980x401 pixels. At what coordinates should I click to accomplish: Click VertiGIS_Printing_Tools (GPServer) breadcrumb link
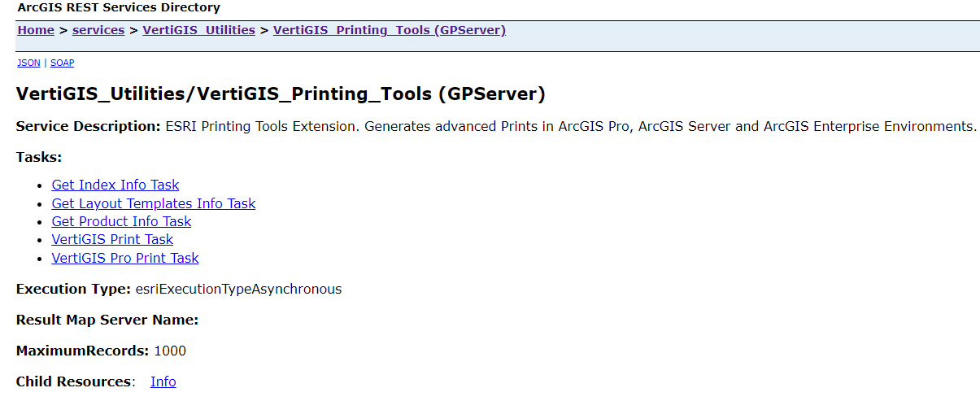(389, 30)
